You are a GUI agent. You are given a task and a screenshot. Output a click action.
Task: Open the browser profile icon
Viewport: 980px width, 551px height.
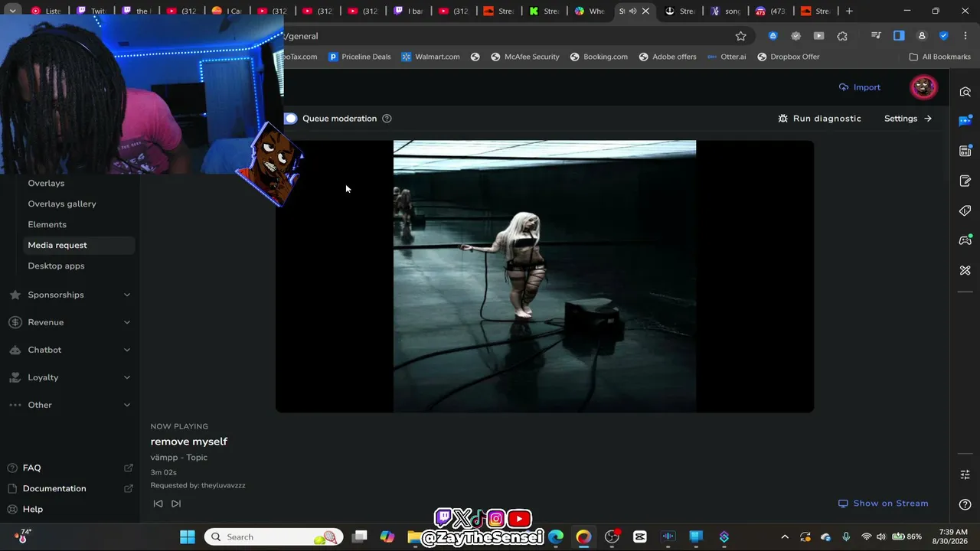point(922,36)
